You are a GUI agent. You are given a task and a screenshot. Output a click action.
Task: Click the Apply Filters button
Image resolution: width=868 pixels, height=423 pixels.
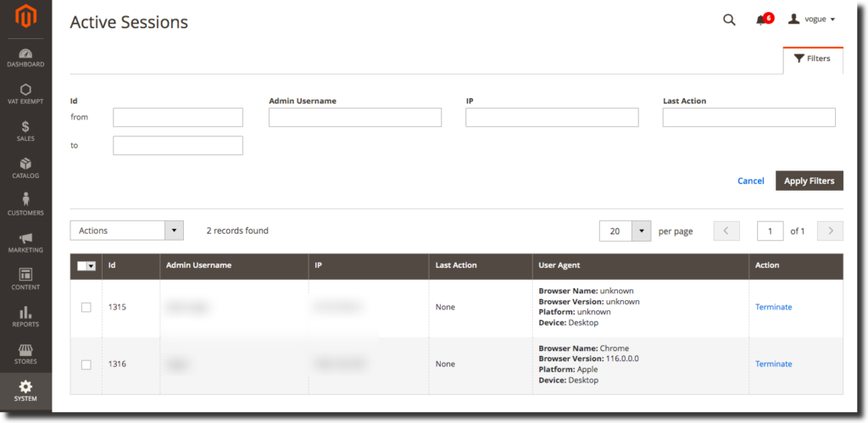809,181
